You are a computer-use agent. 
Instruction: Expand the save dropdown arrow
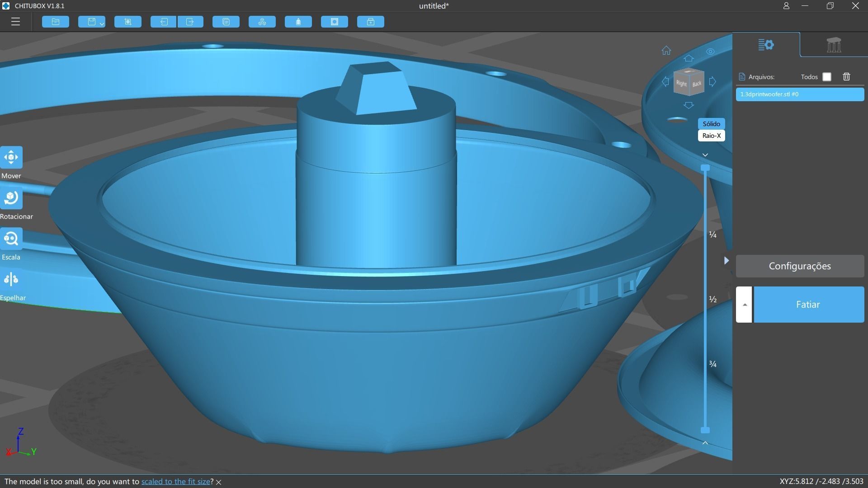click(x=102, y=23)
